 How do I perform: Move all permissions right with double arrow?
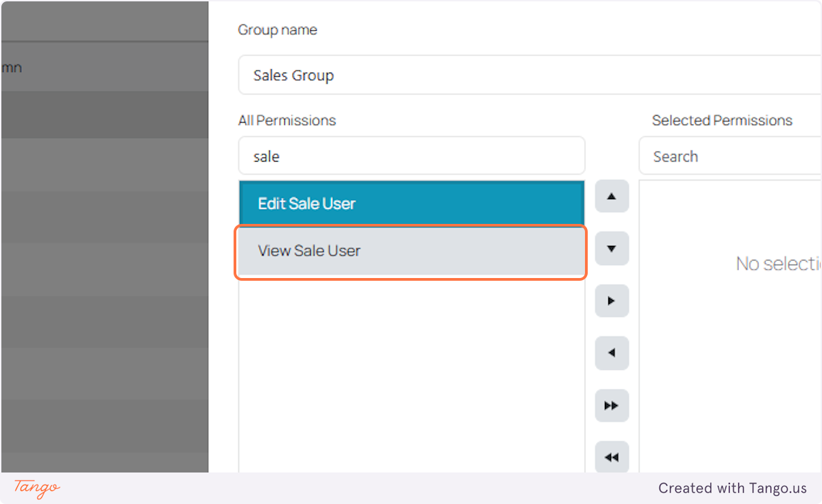coord(612,405)
